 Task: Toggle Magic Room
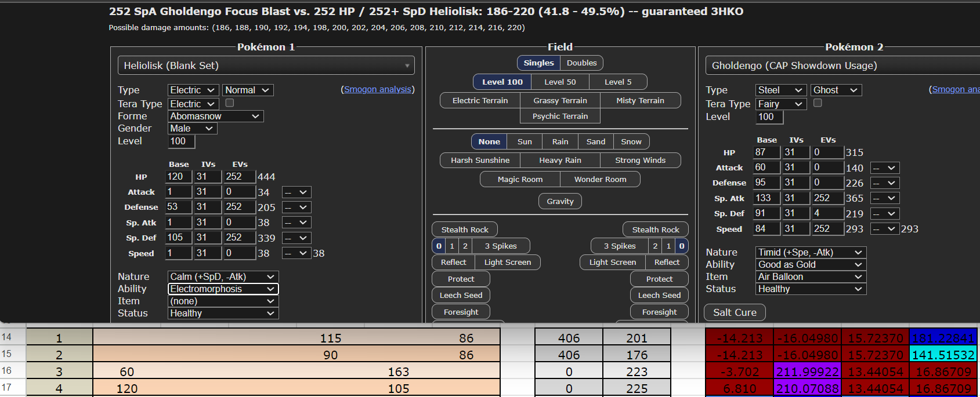pyautogui.click(x=520, y=179)
